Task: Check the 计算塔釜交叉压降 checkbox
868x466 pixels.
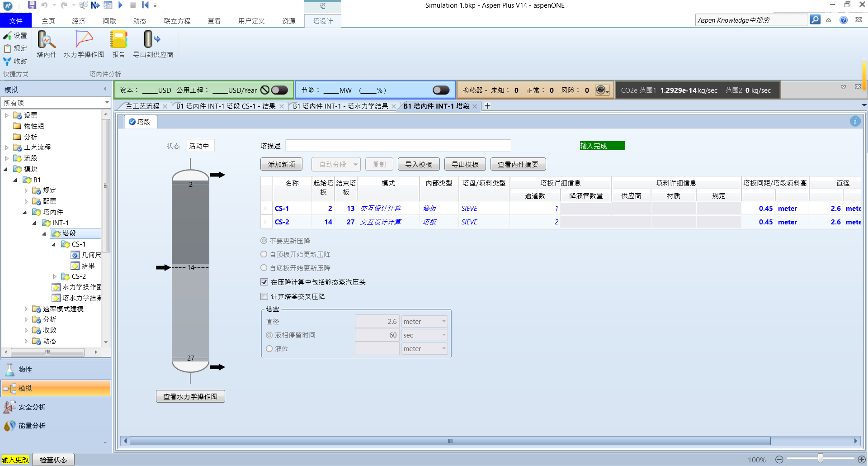Action: coord(264,296)
